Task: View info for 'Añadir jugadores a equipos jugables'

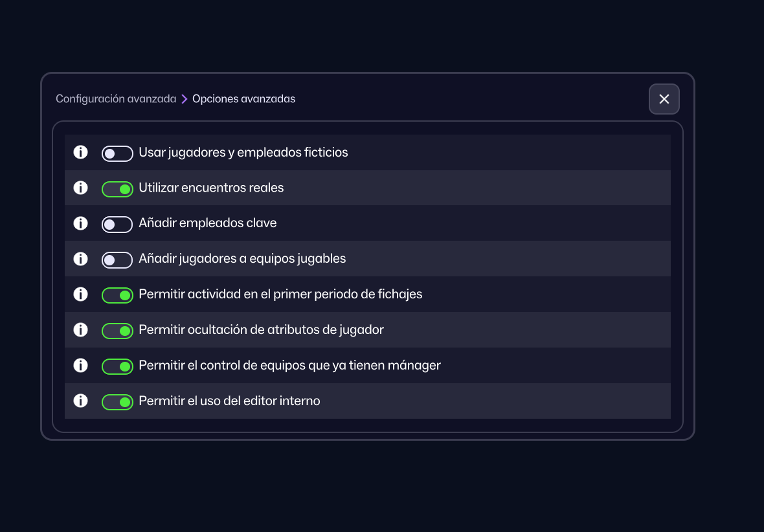Action: click(80, 258)
